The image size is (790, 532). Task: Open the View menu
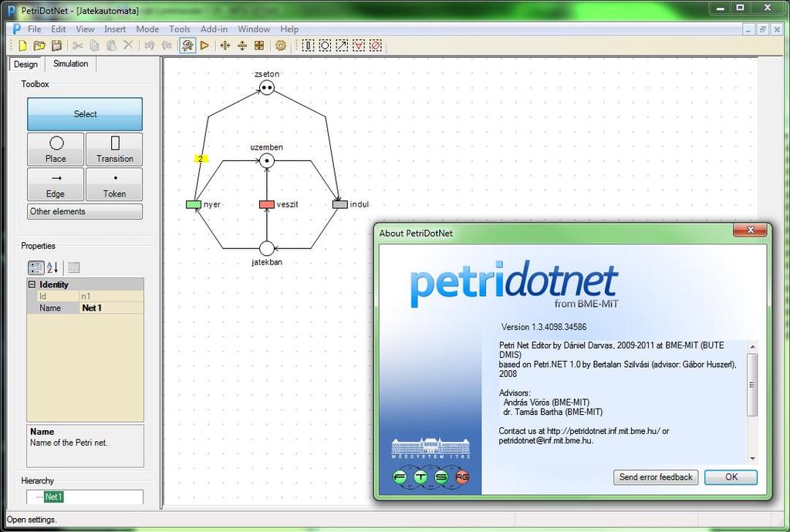pyautogui.click(x=85, y=29)
